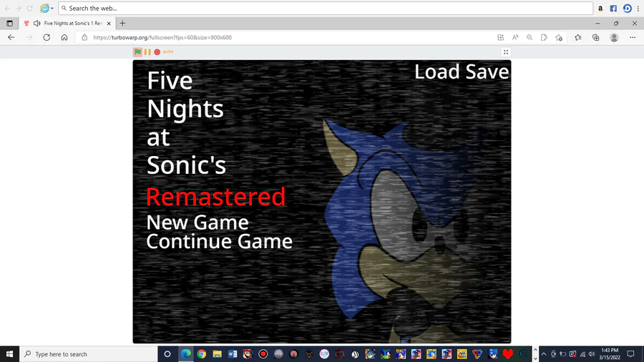The image size is (644, 362).
Task: Open the Edge profile avatar
Action: click(614, 37)
